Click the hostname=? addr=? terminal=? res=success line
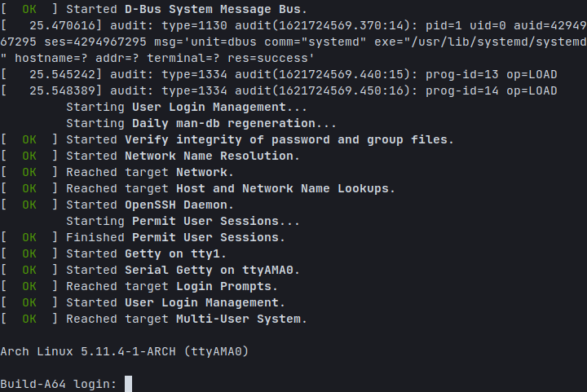The height and width of the screenshot is (392, 587). tap(157, 59)
